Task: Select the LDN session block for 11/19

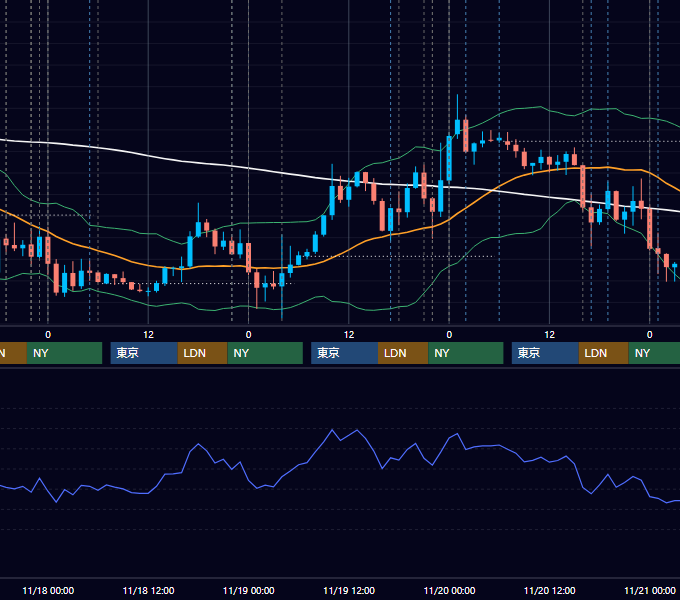Action: 403,353
